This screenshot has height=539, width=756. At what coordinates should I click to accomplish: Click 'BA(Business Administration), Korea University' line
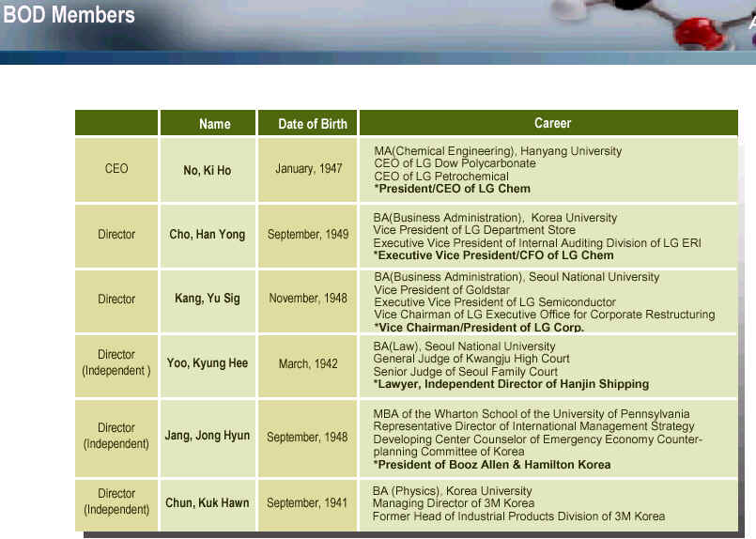[x=495, y=218]
